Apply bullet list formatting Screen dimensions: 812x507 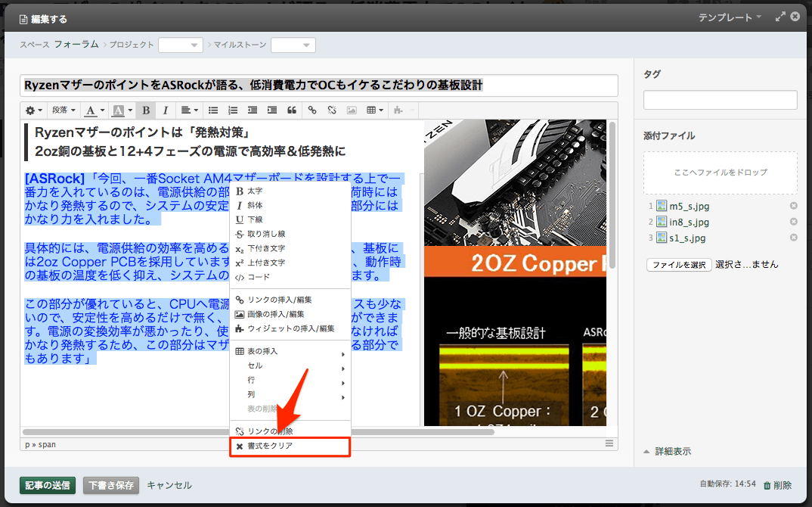[213, 110]
